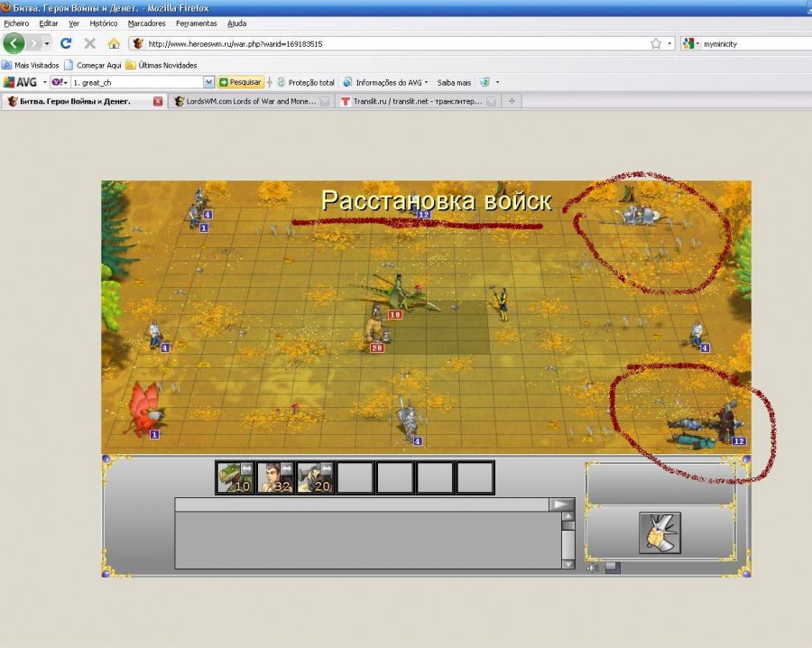Click the site favicon in the address bar
Screen dimensions: 812x648
point(137,43)
